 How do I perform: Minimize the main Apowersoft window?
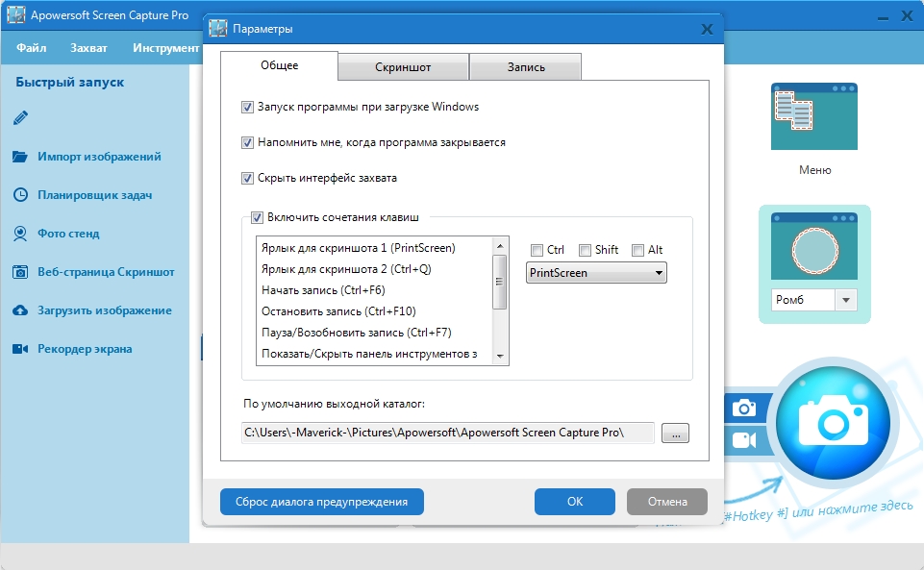coord(882,17)
